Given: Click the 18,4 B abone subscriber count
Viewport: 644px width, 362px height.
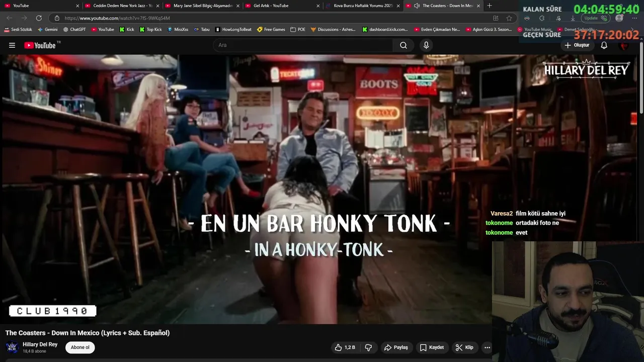Looking at the screenshot, I should (34, 351).
